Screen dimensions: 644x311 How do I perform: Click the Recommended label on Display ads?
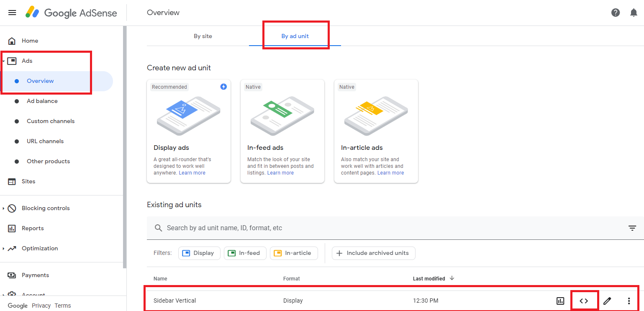pyautogui.click(x=169, y=87)
